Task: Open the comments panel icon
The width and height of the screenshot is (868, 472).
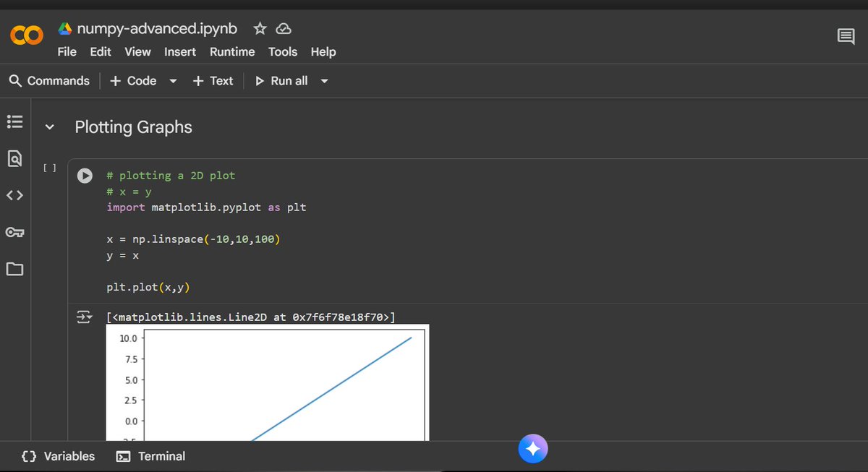Action: coord(846,36)
